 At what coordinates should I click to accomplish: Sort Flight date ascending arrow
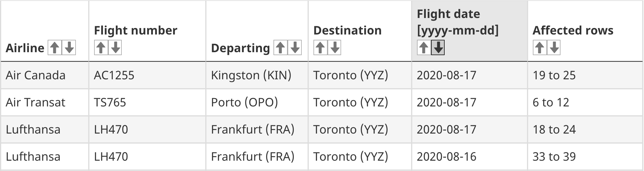coord(424,48)
